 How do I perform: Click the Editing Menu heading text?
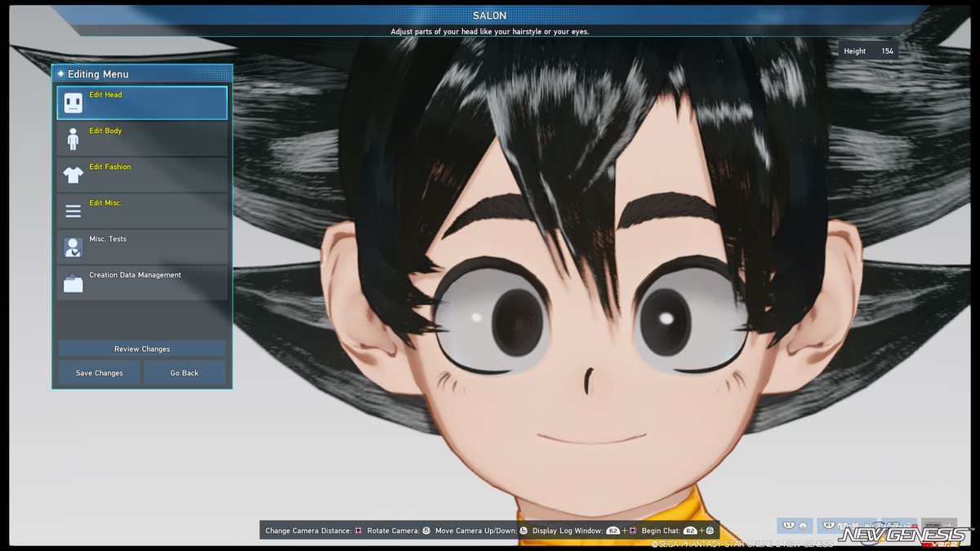coord(98,73)
